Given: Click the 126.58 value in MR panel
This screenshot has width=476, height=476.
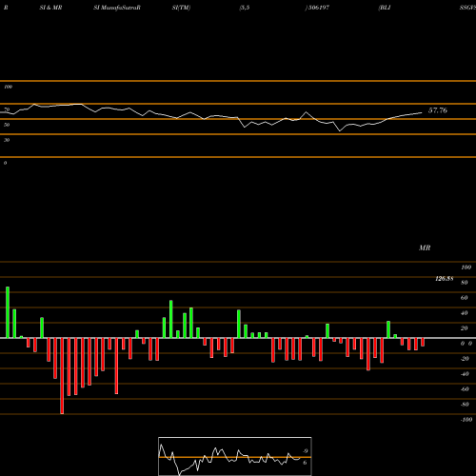Looking at the screenshot, I should pos(445,279).
